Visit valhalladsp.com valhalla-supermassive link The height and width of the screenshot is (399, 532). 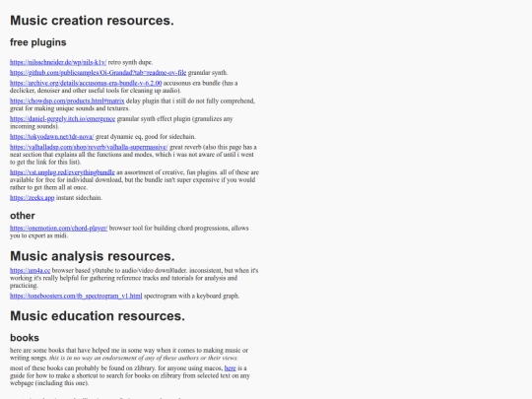click(89, 147)
